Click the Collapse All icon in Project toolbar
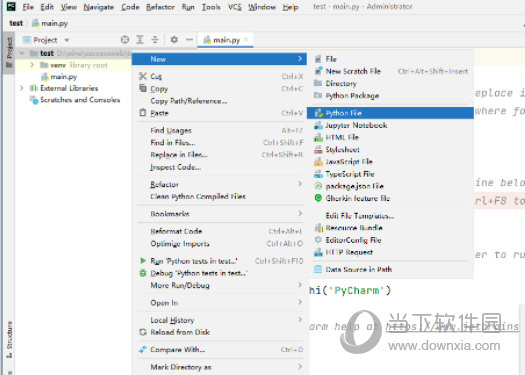 [x=155, y=40]
